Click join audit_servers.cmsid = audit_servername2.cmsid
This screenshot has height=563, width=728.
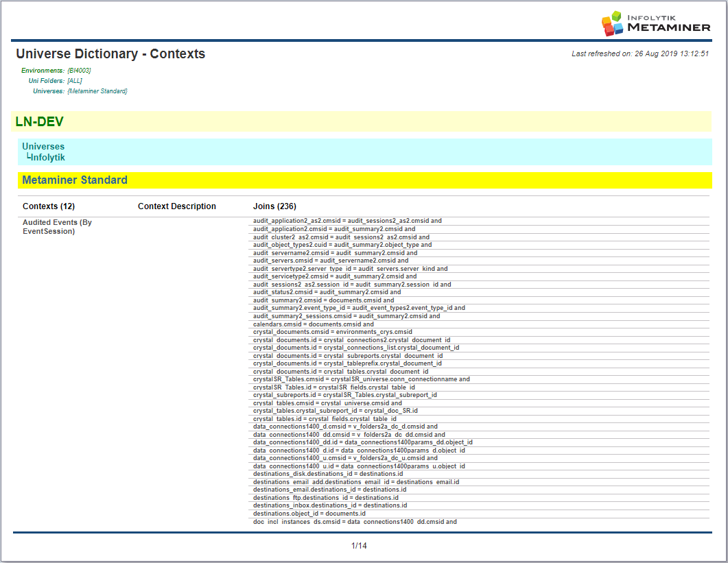point(331,261)
